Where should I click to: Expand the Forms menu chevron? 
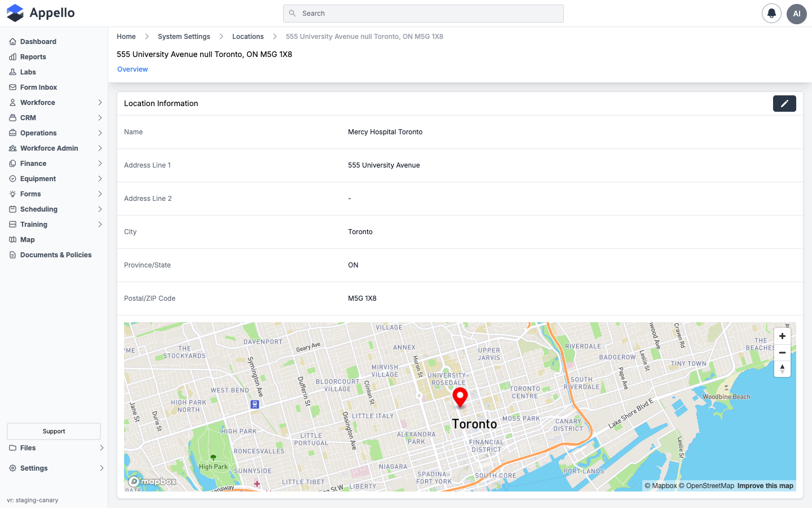tap(100, 194)
